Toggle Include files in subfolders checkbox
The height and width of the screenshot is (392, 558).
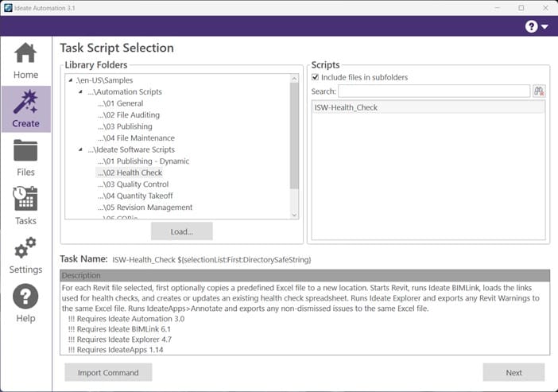(x=316, y=77)
